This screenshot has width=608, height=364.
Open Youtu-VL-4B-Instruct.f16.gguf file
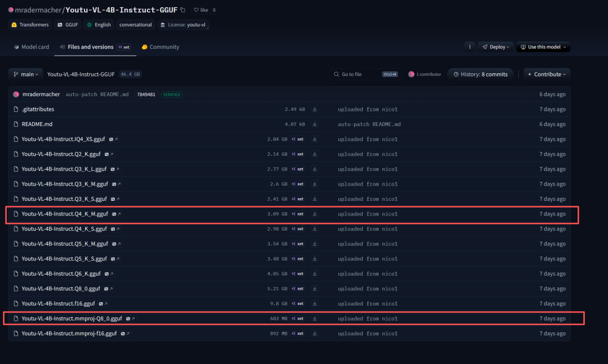click(x=58, y=304)
